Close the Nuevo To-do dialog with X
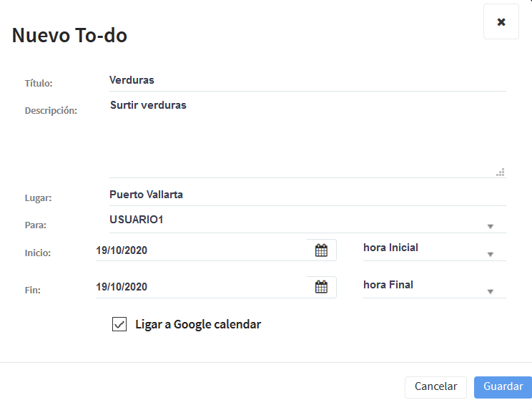The height and width of the screenshot is (410, 532). point(501,21)
